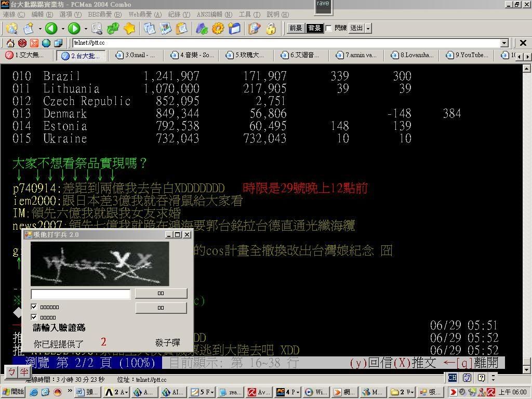Open the telnet address bar dropdown
The width and height of the screenshot is (532, 399).
click(504, 43)
